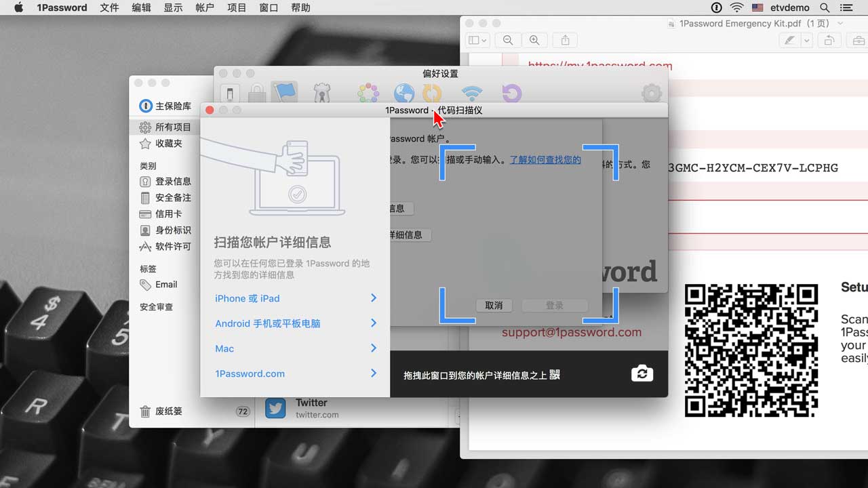The width and height of the screenshot is (868, 488).
Task: Click the Spotlight search icon in menu bar
Action: pos(825,7)
